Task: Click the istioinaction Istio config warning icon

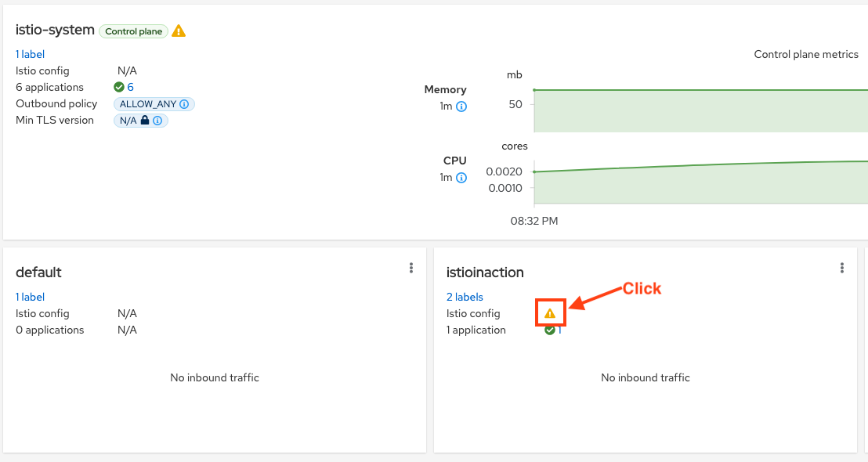Action: (550, 314)
